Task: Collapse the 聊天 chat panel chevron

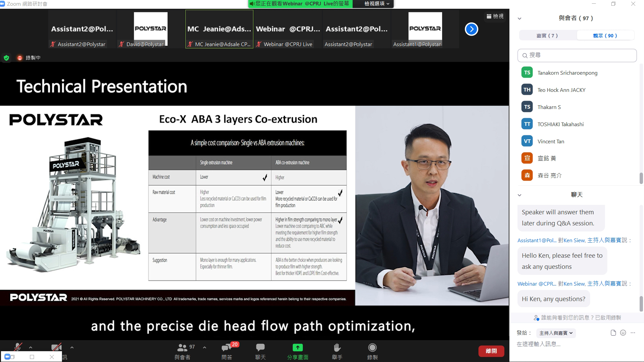Action: click(520, 195)
